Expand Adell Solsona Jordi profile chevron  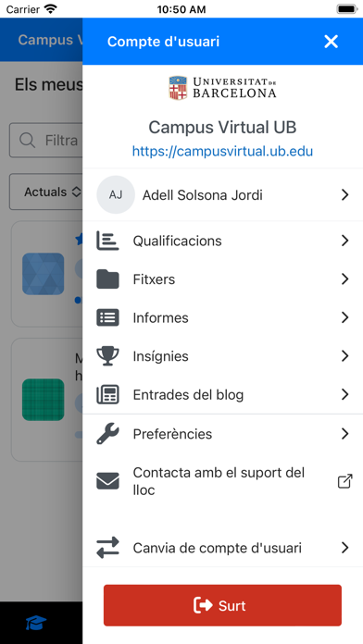pyautogui.click(x=344, y=195)
